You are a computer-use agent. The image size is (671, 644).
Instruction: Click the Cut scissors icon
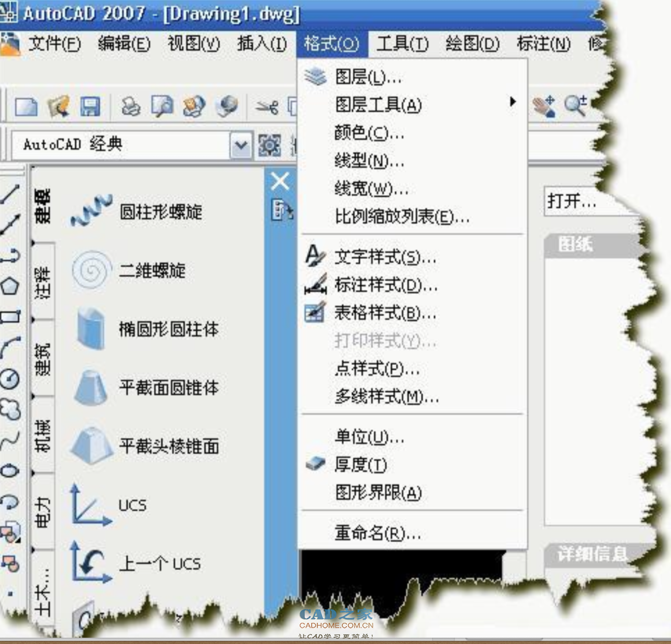[x=267, y=108]
